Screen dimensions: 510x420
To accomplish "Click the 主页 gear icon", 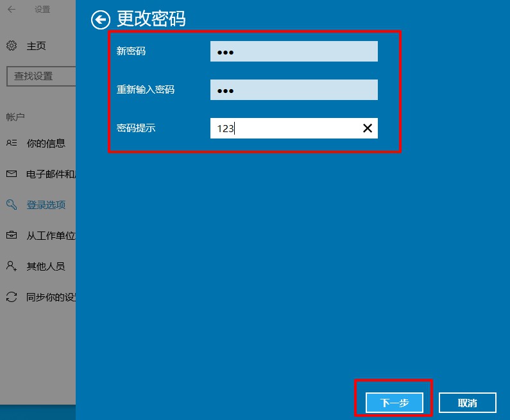I will (12, 46).
